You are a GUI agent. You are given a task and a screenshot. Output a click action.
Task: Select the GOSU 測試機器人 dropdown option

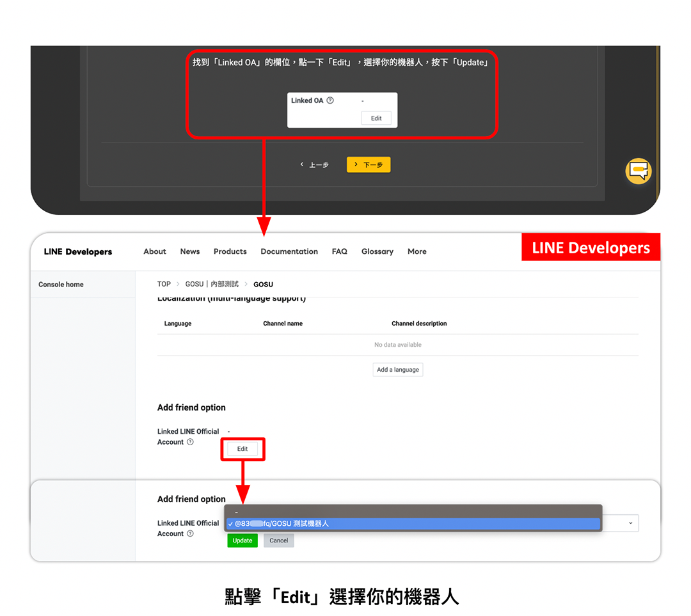coord(413,523)
